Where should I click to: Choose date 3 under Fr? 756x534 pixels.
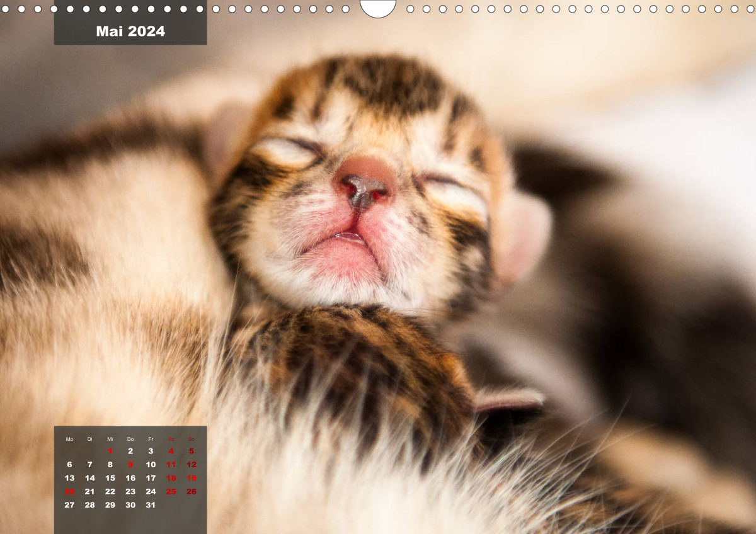point(151,451)
